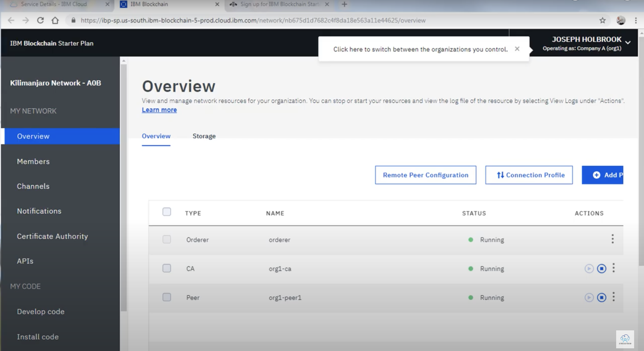Viewport: 644px width, 351px height.
Task: Click the Running status of orderer
Action: (492, 240)
